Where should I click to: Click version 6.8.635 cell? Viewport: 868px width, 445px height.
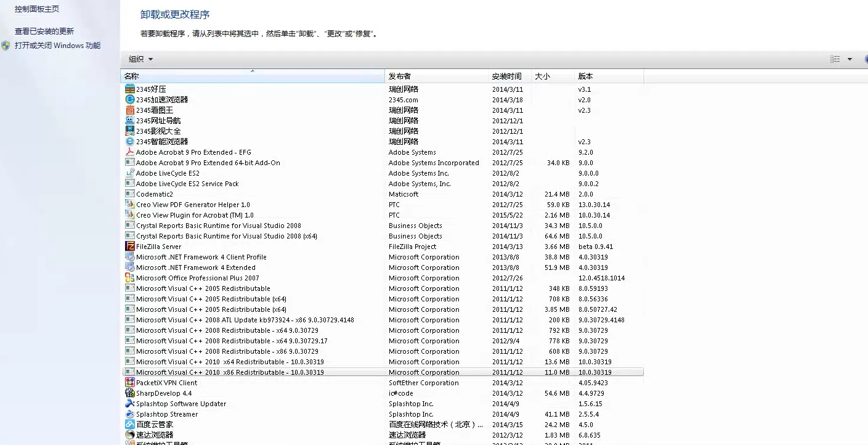pos(589,435)
